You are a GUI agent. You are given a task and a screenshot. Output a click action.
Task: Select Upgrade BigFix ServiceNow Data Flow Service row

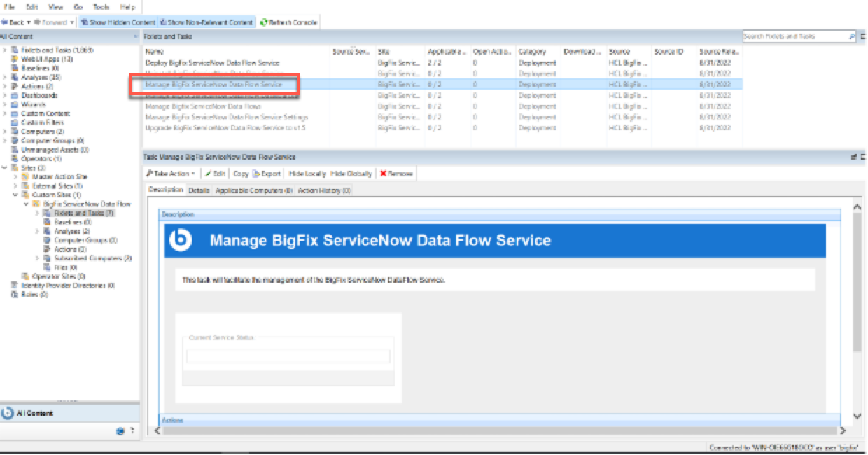pos(442,128)
